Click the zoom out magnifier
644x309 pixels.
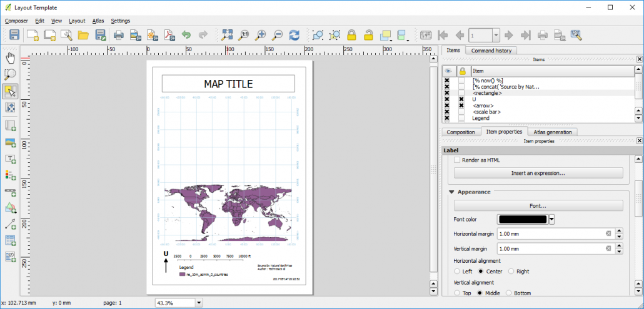(x=278, y=35)
